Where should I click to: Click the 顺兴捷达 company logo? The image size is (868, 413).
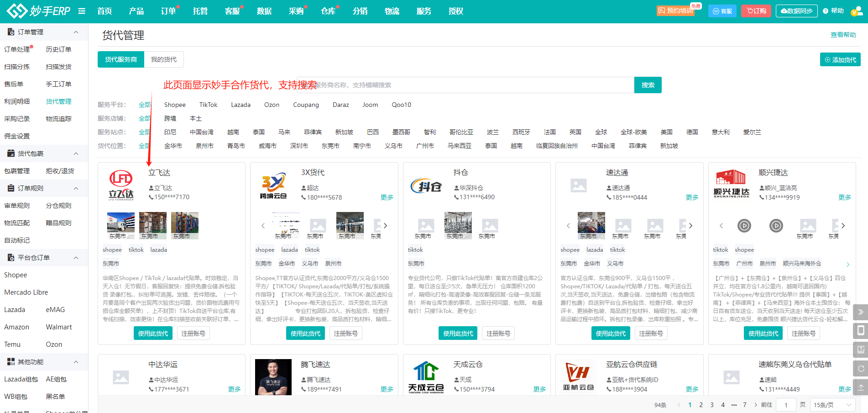pyautogui.click(x=731, y=184)
